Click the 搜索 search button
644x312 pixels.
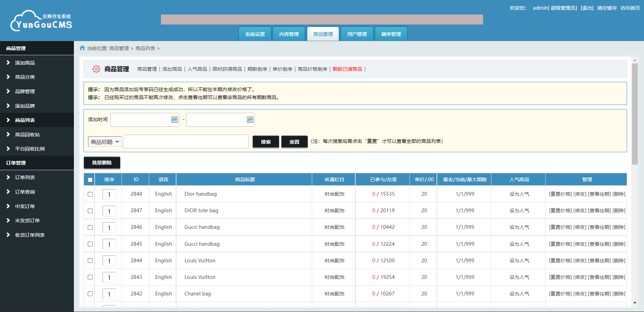click(x=266, y=142)
